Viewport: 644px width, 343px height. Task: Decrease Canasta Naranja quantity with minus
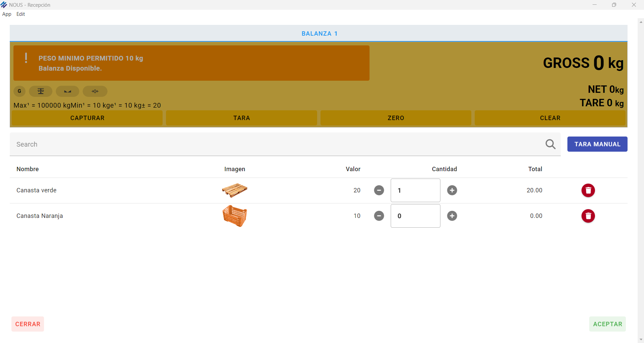[x=379, y=216]
